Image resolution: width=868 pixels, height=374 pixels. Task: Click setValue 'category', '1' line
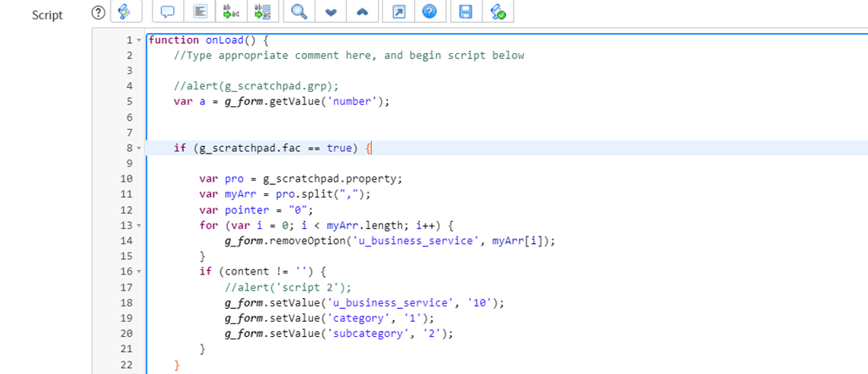[x=329, y=318]
